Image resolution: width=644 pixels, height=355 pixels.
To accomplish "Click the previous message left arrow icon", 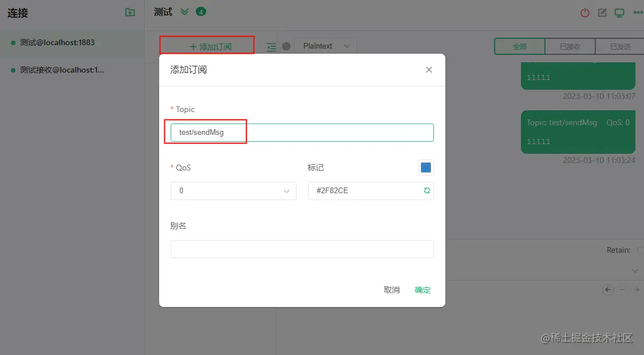I will [x=608, y=289].
